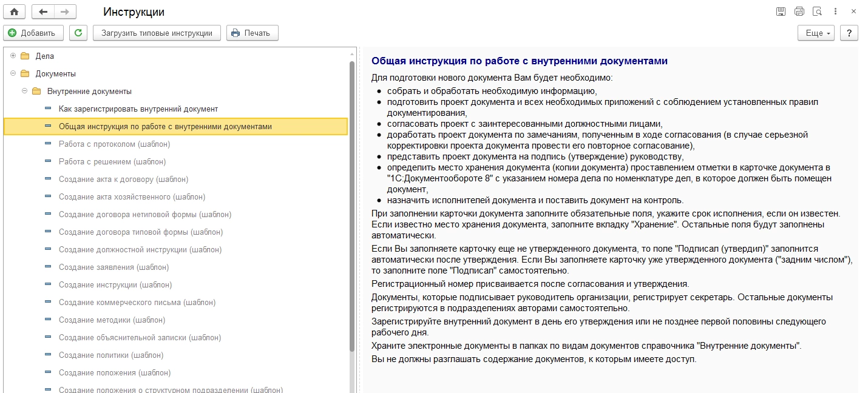This screenshot has width=868, height=393.
Task: Select Создание должностной инструкции (шаблон)
Action: [x=140, y=249]
